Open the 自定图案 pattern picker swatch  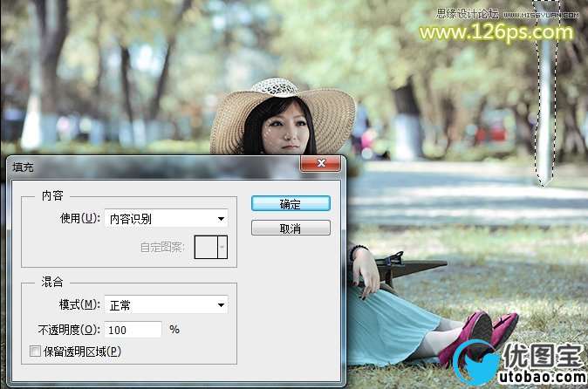click(211, 247)
